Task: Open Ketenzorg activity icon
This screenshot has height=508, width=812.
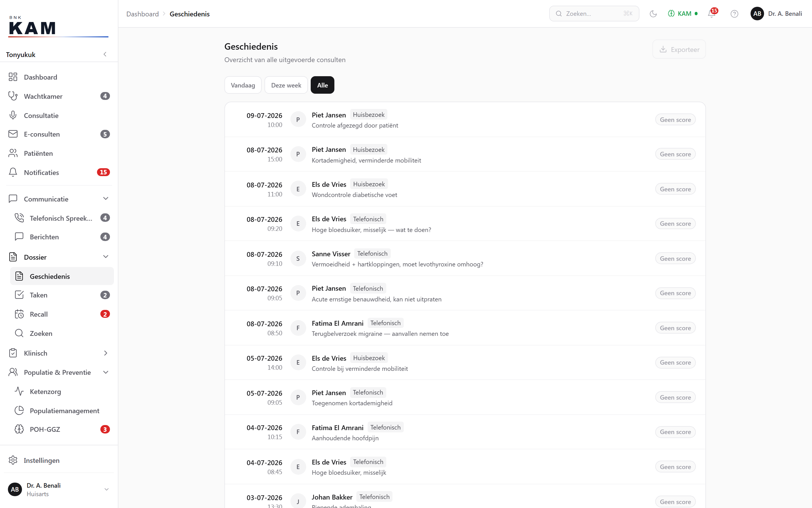Action: click(x=19, y=391)
